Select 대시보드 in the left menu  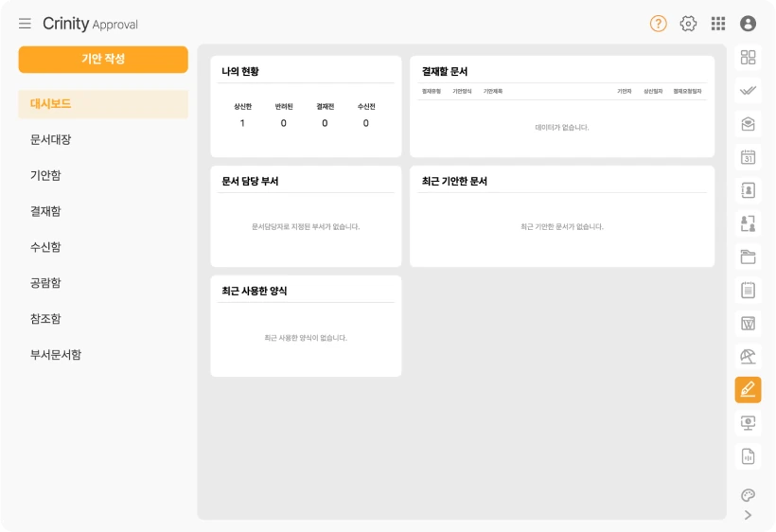tap(103, 104)
